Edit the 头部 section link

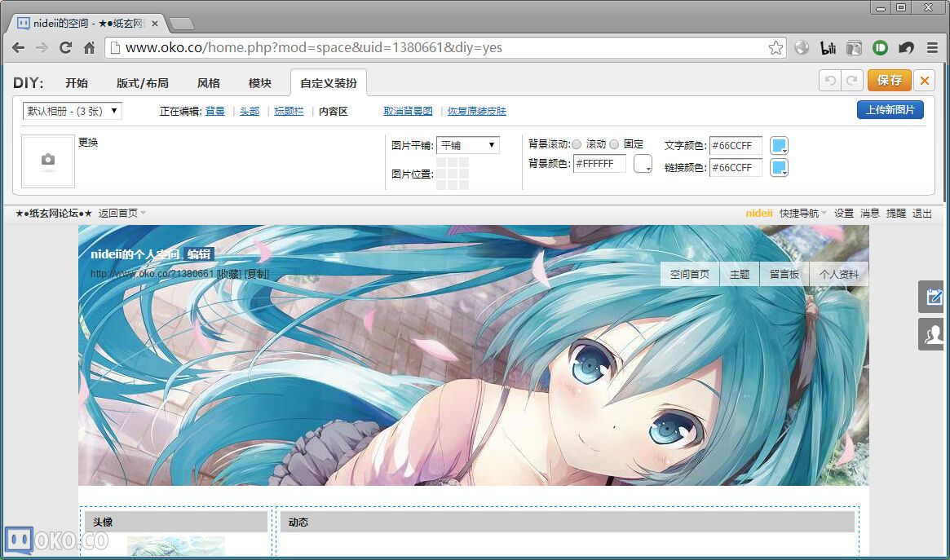(250, 112)
